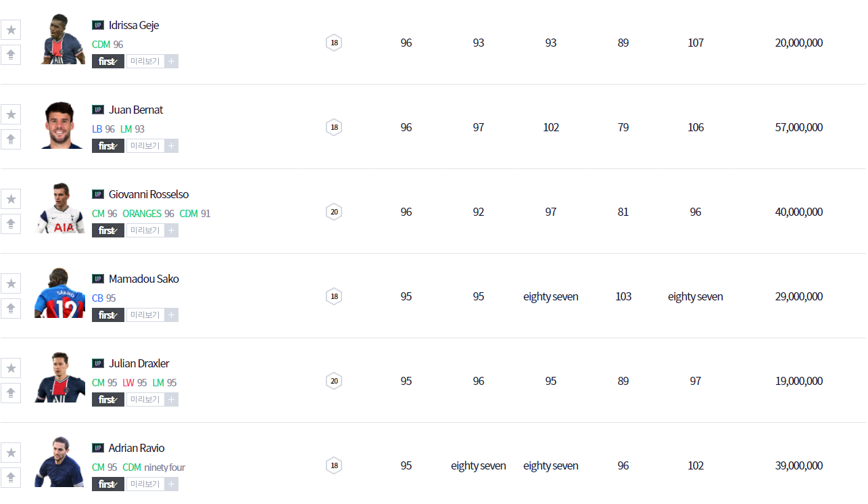Viewport: 868px width, 504px height.
Task: Click the upload arrow icon for Juan Bernat
Action: [11, 139]
